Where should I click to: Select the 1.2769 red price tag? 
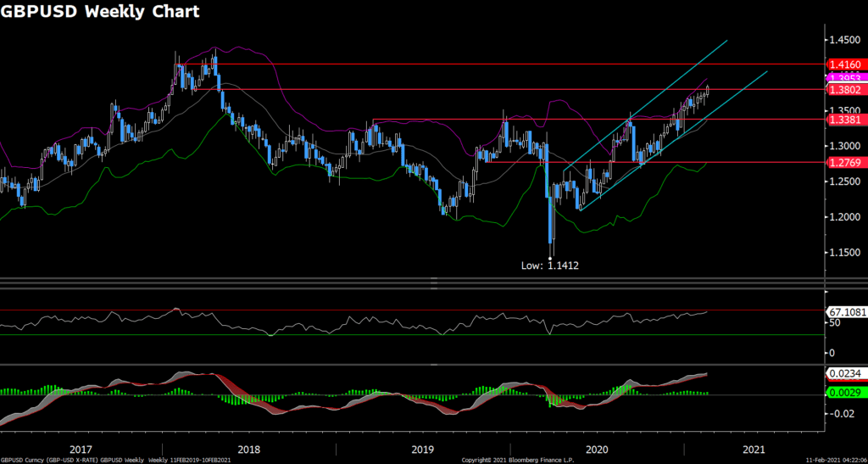(x=845, y=163)
